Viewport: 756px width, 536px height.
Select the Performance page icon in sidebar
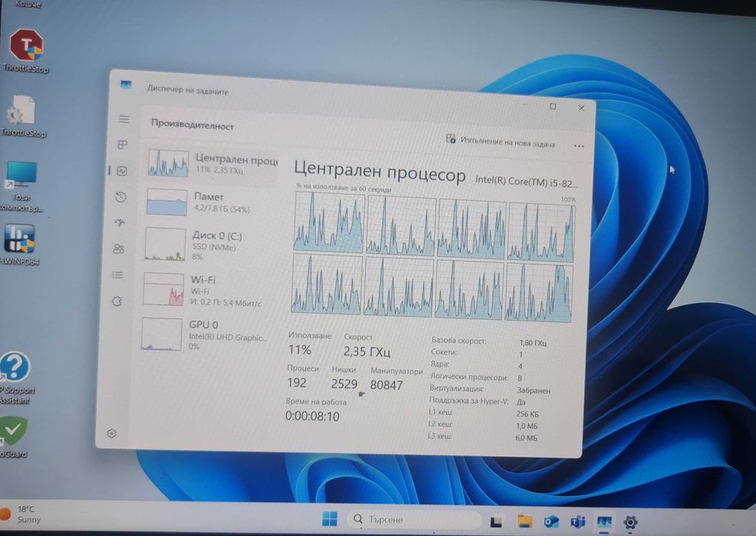121,171
